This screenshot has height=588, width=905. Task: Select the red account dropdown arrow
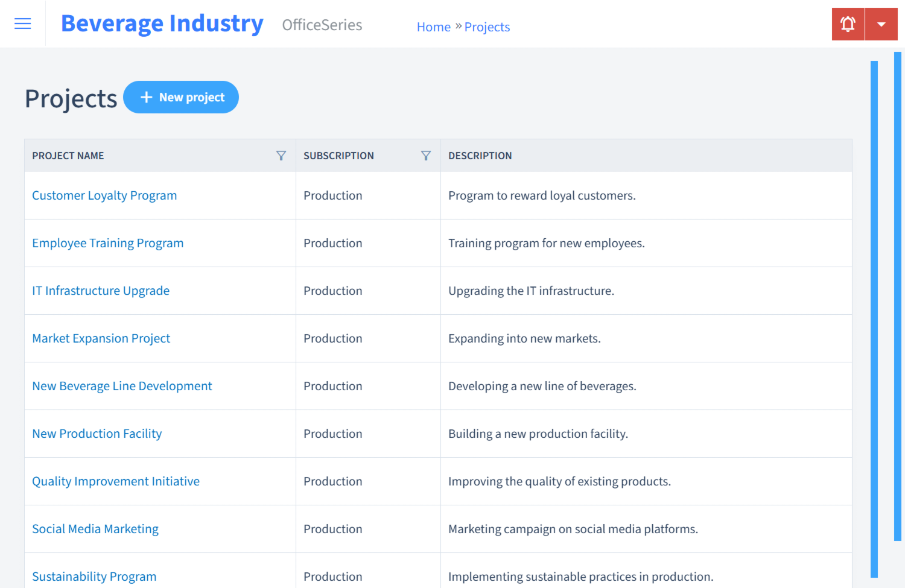pos(881,24)
